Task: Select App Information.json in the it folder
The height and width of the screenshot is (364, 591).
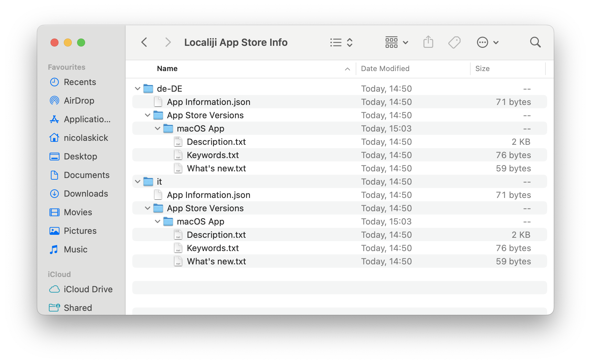Action: 340,195
